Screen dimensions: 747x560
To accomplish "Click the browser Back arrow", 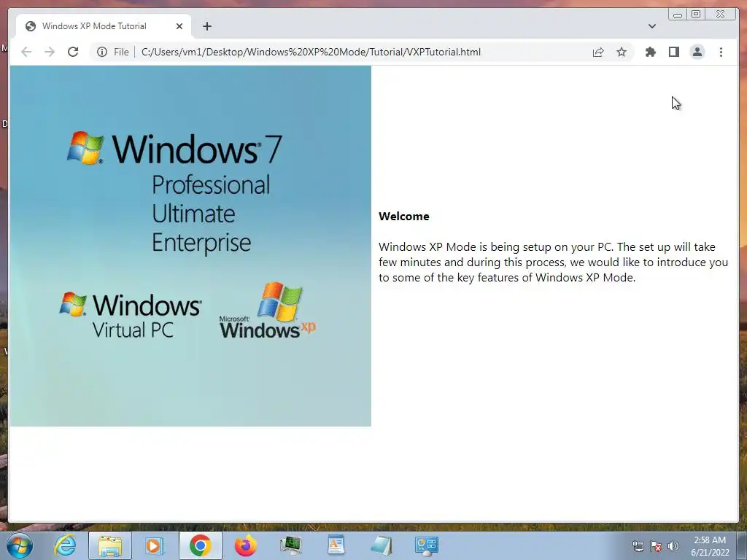I will (x=26, y=52).
